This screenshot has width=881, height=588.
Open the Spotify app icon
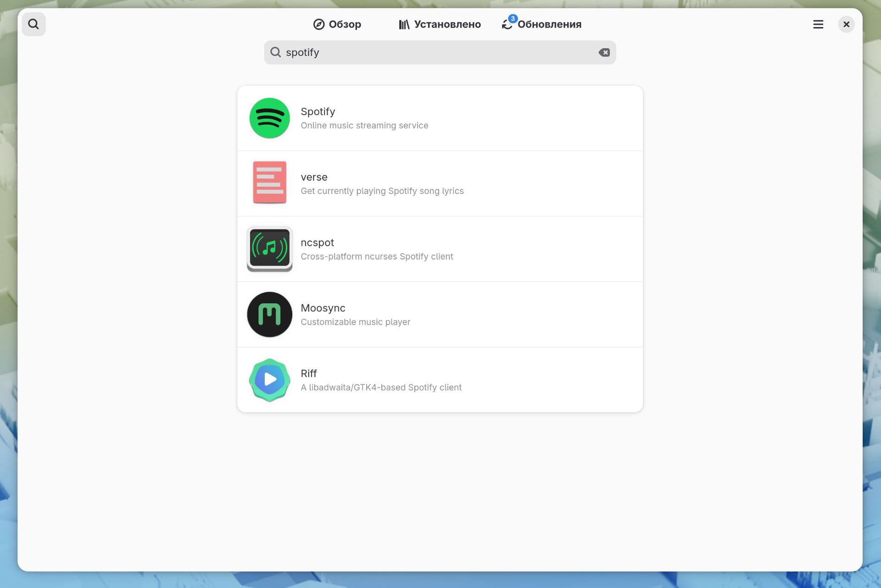coord(269,118)
